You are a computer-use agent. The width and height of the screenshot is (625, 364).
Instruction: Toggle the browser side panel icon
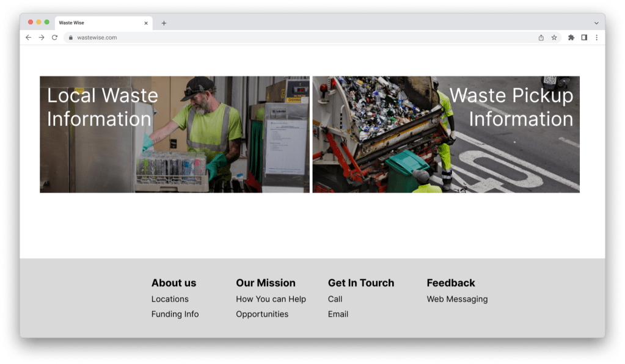coord(584,37)
